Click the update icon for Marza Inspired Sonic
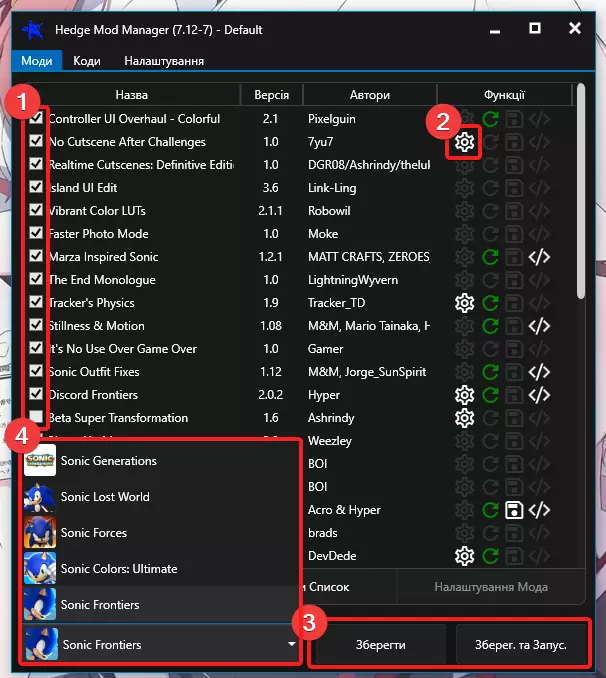This screenshot has height=678, width=606. [x=490, y=257]
